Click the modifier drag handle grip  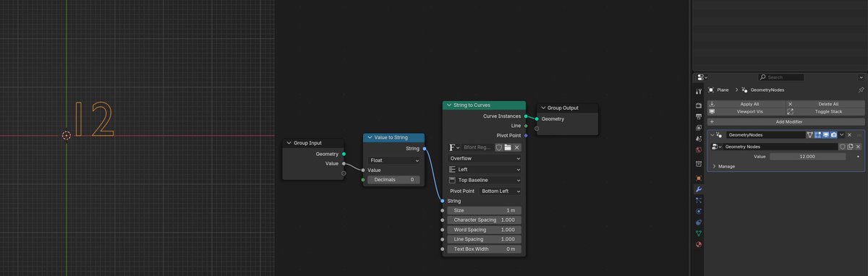click(x=859, y=135)
